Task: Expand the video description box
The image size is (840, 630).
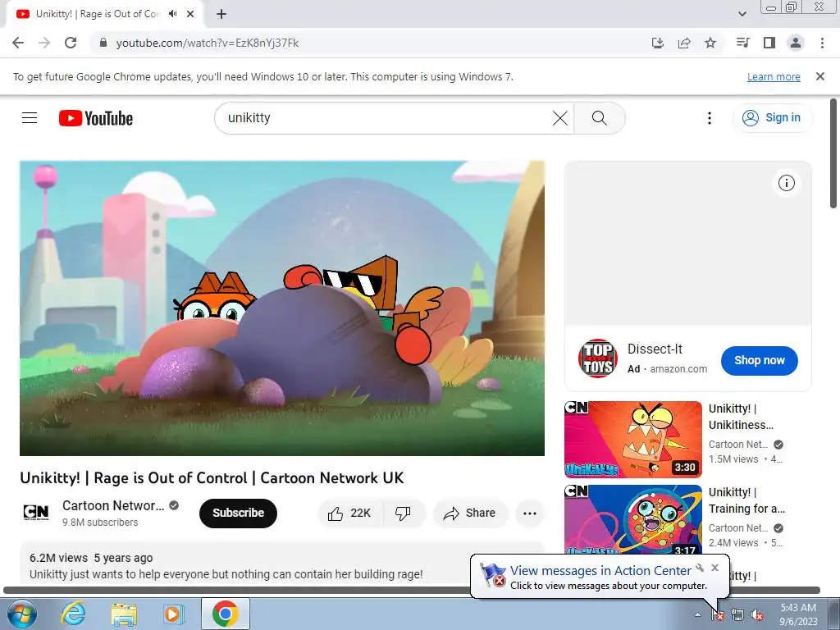Action: coord(282,563)
